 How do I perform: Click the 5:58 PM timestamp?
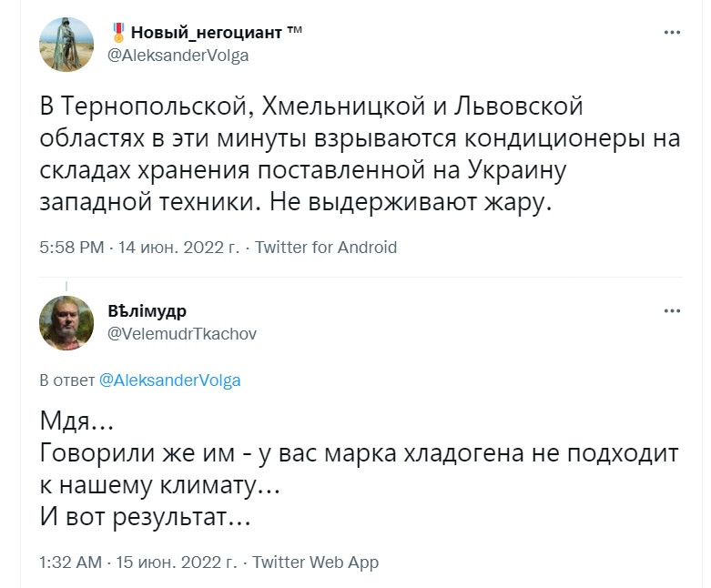73,247
